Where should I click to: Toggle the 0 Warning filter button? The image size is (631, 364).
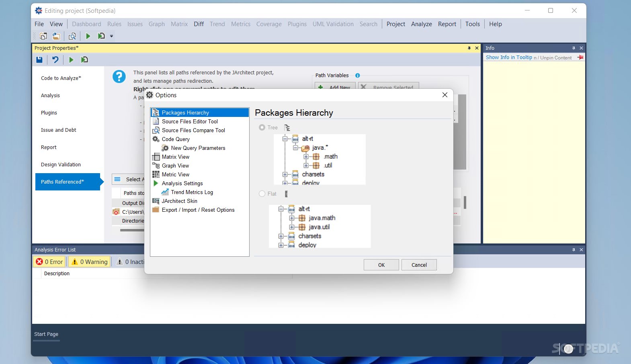tap(90, 262)
